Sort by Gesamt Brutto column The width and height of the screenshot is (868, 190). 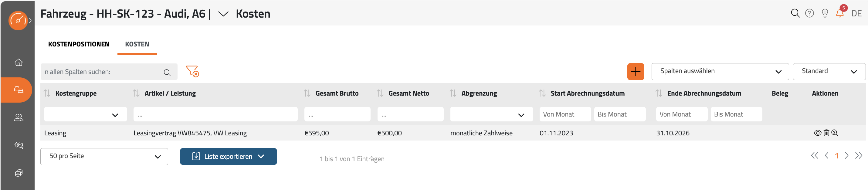(x=307, y=93)
